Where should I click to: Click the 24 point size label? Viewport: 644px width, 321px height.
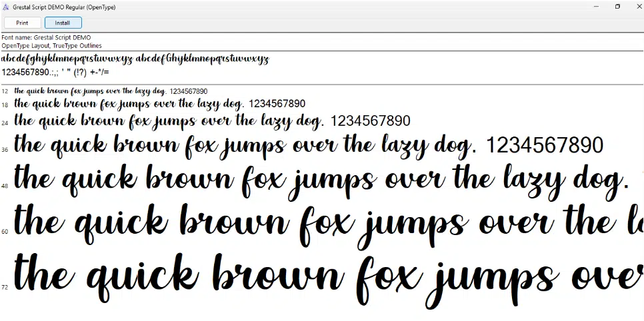point(5,123)
